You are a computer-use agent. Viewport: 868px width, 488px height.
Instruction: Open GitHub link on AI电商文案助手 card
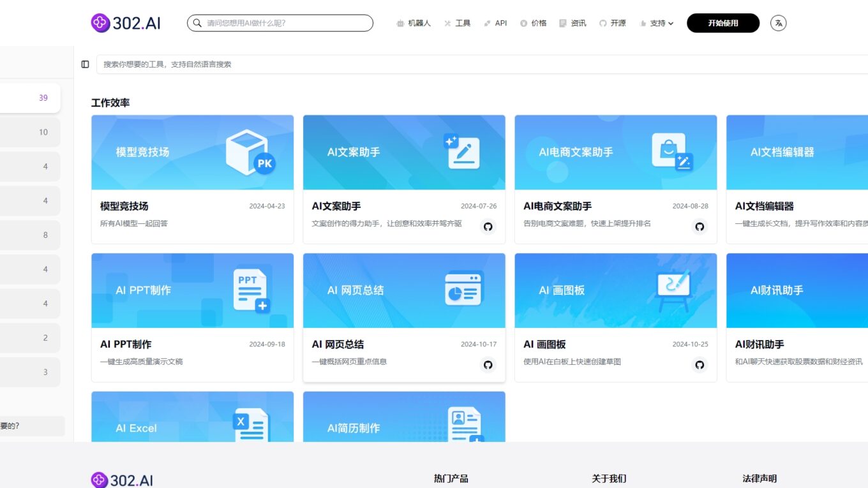pyautogui.click(x=700, y=226)
